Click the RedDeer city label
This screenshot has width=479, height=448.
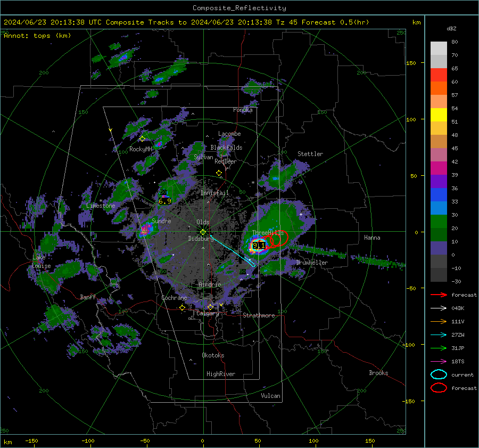click(x=226, y=161)
